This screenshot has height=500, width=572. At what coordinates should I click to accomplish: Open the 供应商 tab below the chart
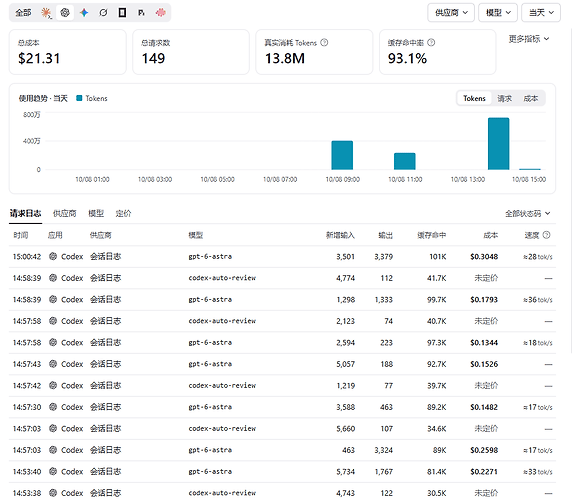click(65, 213)
